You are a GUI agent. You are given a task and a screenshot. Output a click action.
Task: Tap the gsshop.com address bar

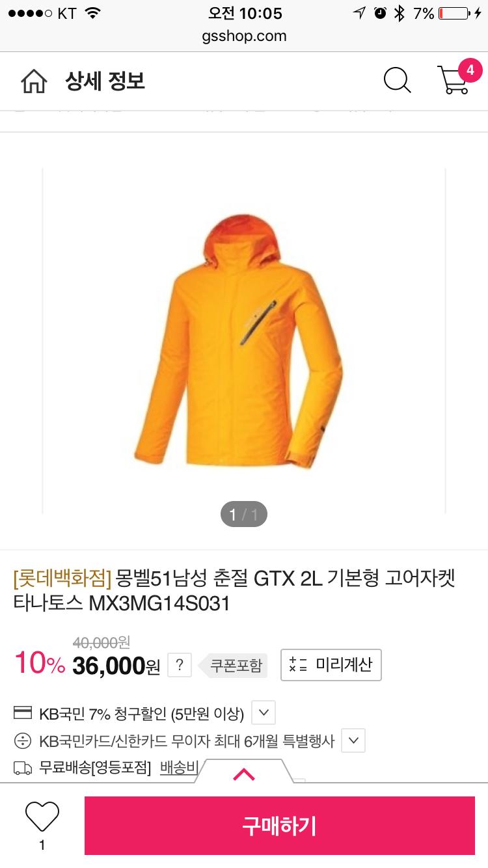click(x=244, y=36)
